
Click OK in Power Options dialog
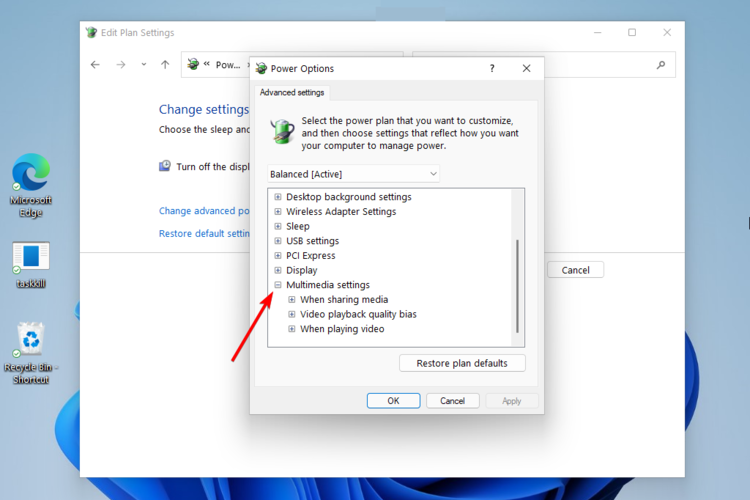393,401
